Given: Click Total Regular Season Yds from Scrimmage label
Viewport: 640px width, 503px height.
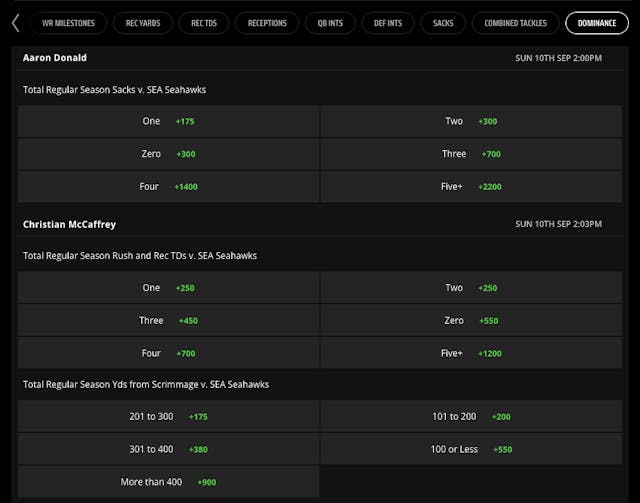Looking at the screenshot, I should coord(146,384).
